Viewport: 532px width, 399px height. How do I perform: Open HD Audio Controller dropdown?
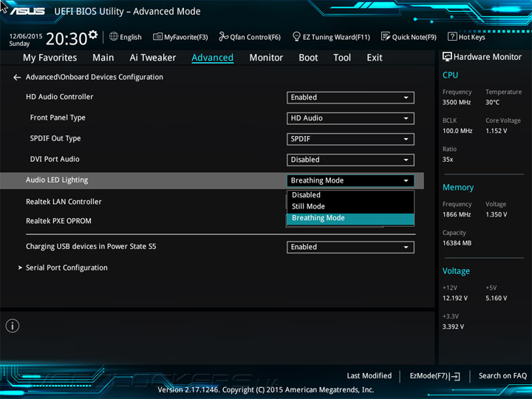tap(350, 98)
